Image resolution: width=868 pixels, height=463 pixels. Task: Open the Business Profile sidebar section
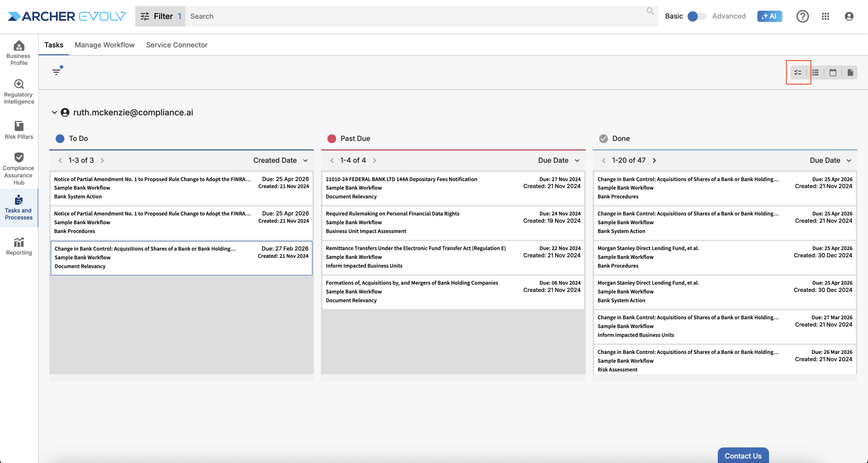tap(19, 52)
